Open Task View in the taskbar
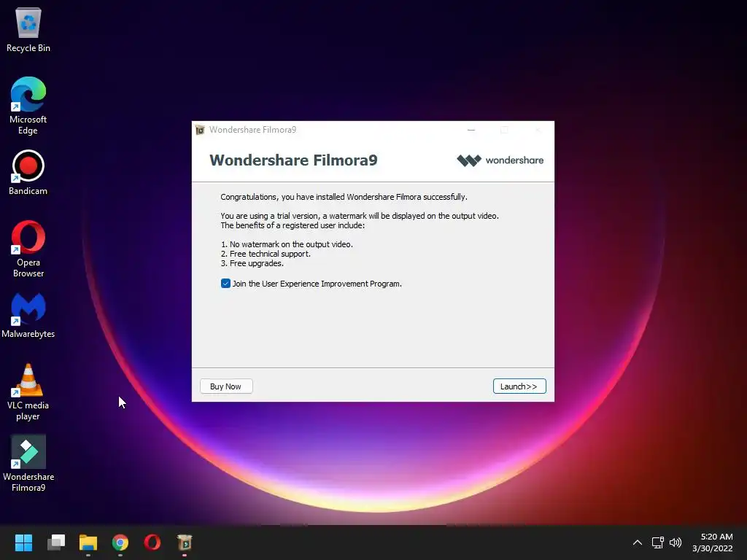Viewport: 747px width, 560px height. click(x=56, y=542)
